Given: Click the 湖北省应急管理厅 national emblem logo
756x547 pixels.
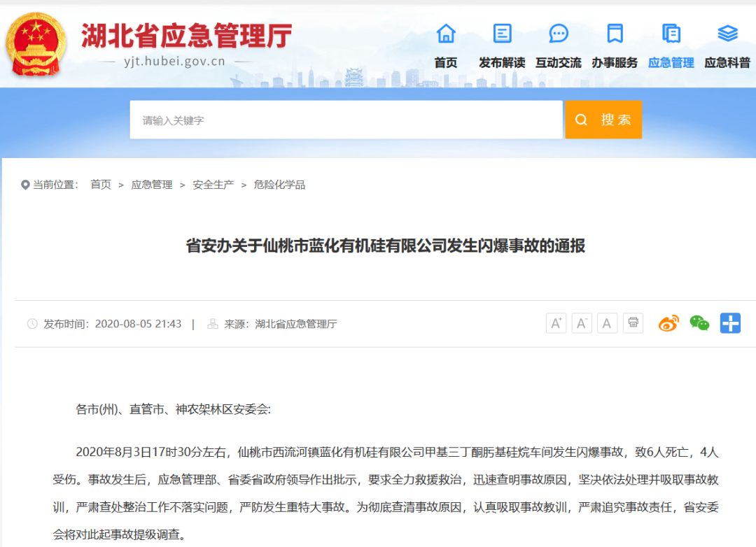Looking at the screenshot, I should click(x=36, y=43).
